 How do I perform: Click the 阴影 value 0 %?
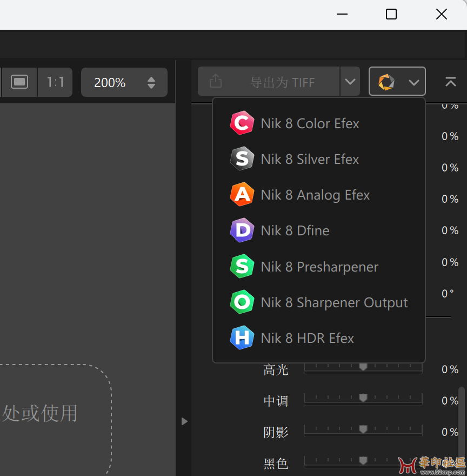click(450, 432)
